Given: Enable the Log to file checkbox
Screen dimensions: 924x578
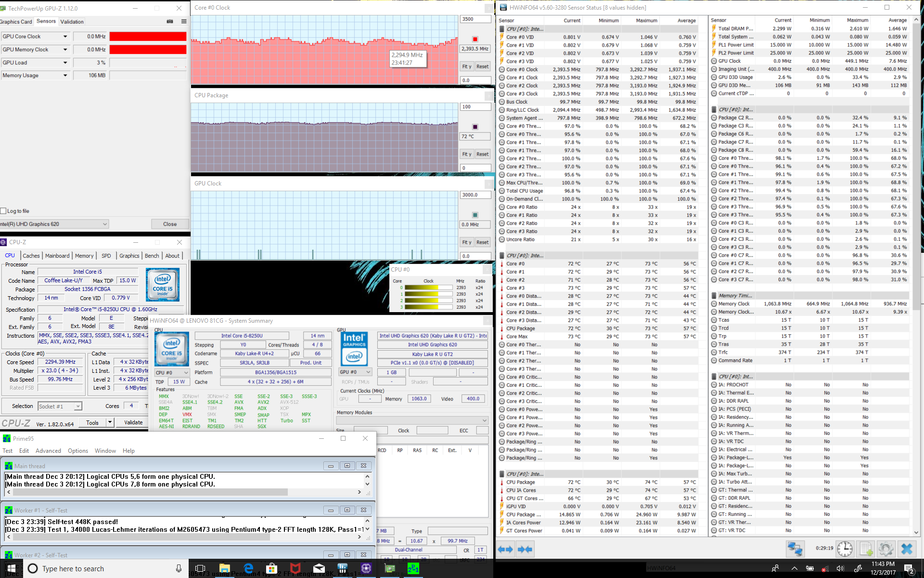Looking at the screenshot, I should 3,211.
